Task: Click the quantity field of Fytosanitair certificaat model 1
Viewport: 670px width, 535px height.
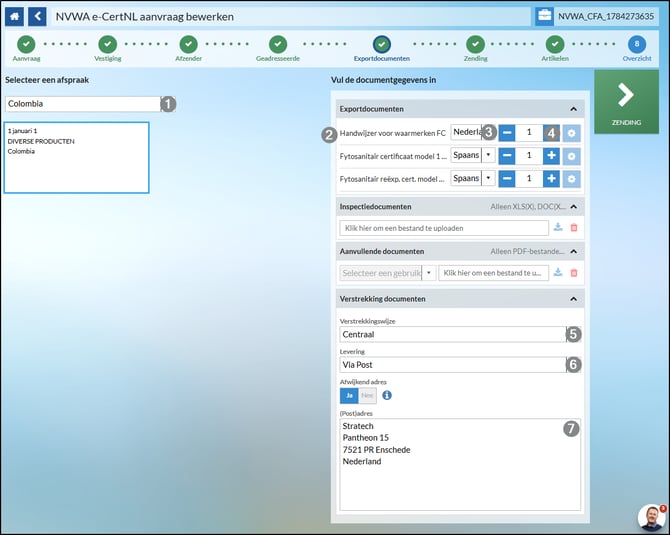Action: tap(529, 156)
